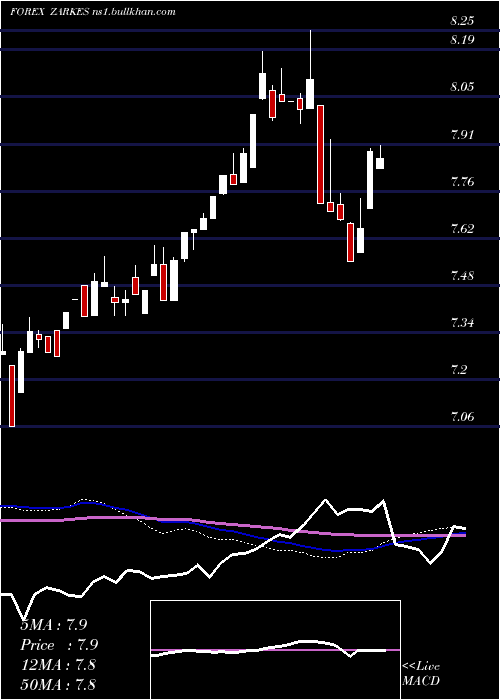The height and width of the screenshot is (700, 500).
Task: Select the 7.62 price level label
Action: point(462,229)
